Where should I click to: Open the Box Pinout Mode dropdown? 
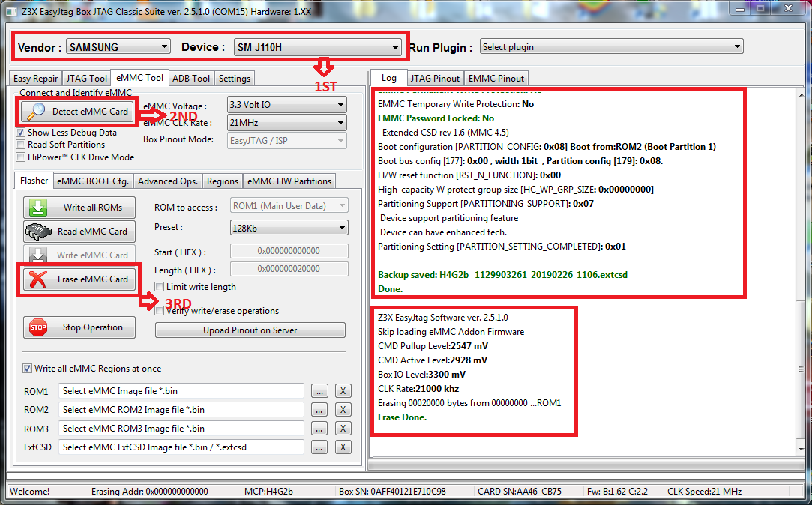pyautogui.click(x=287, y=141)
